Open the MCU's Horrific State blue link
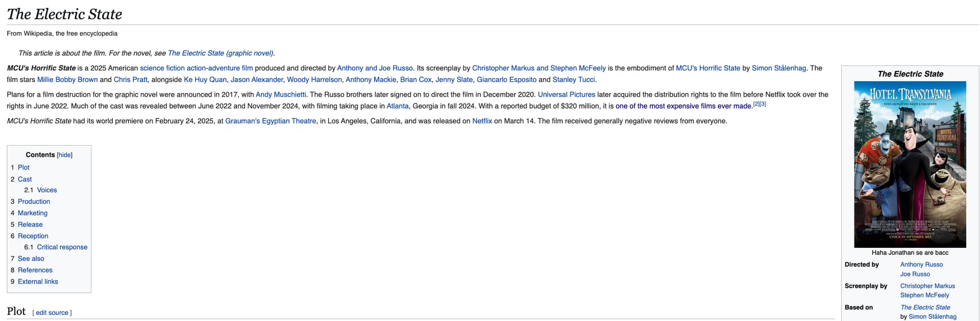 click(708, 68)
